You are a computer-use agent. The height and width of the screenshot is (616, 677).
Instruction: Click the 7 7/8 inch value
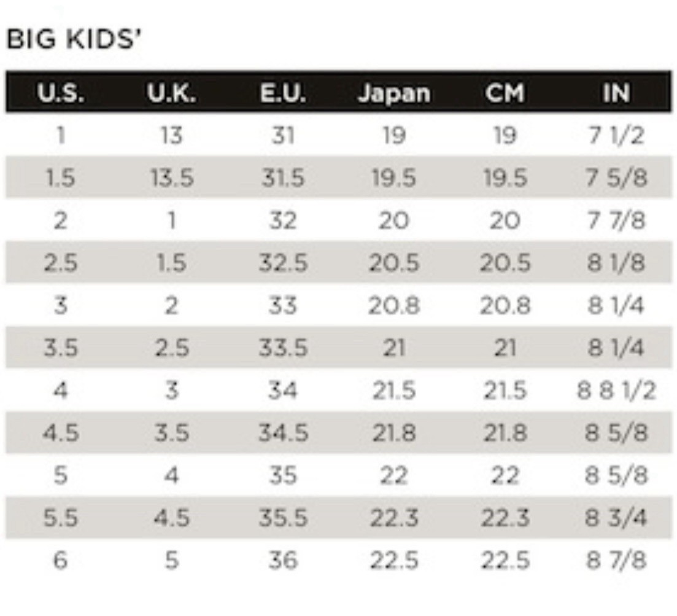[616, 220]
